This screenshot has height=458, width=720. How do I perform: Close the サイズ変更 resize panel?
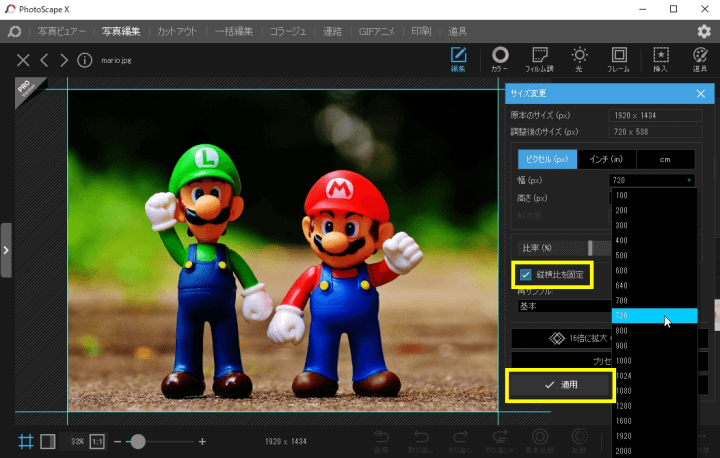coord(701,94)
